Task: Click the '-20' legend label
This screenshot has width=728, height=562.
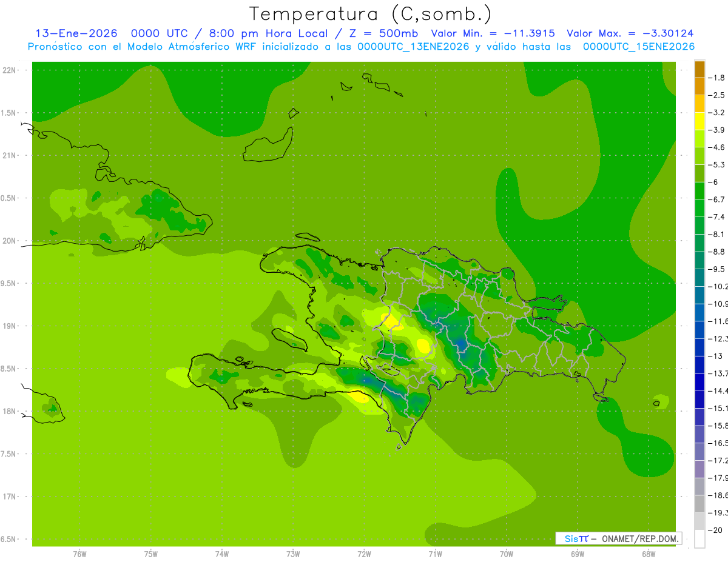Action: click(x=715, y=530)
